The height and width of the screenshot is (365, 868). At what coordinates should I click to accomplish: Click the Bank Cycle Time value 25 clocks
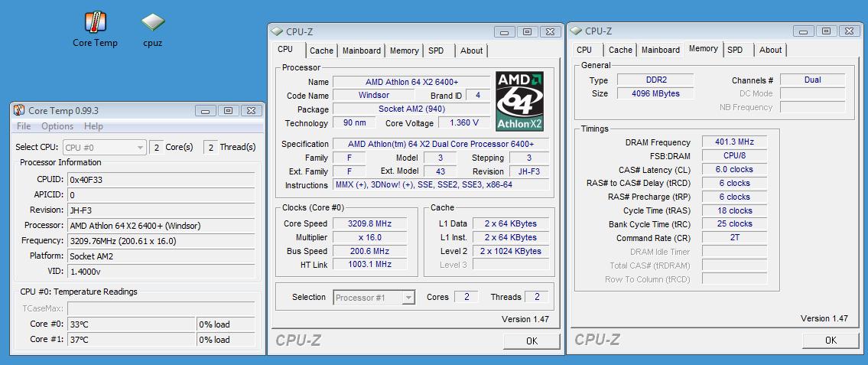(x=735, y=223)
